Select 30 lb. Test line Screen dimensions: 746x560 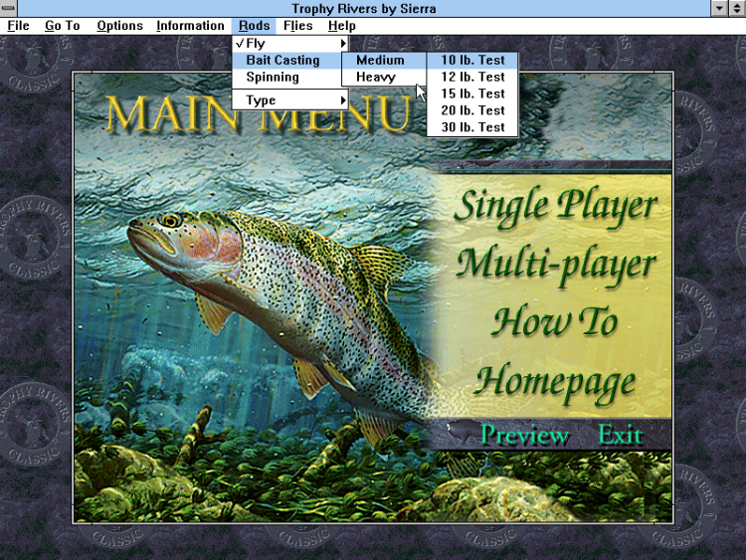(x=472, y=127)
